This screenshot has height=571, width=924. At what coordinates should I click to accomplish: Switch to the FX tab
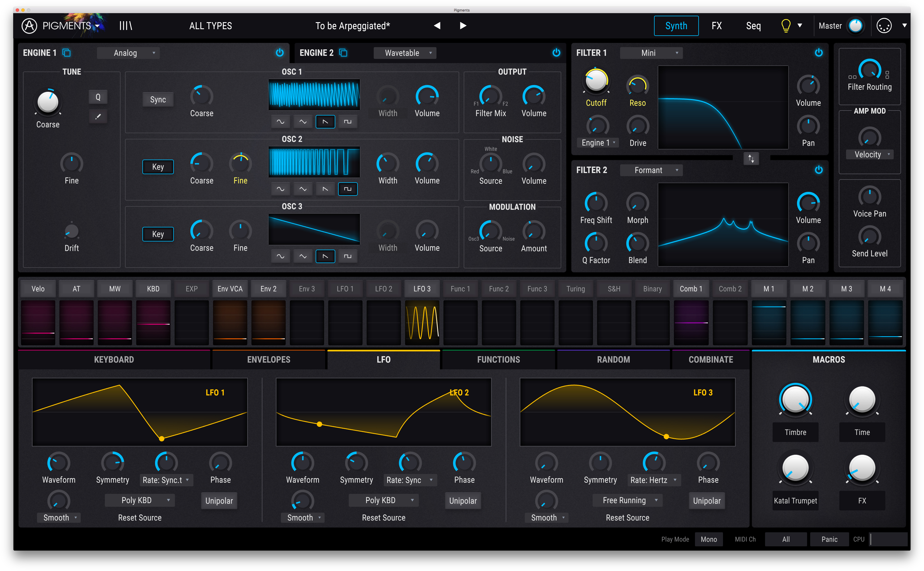coord(716,26)
